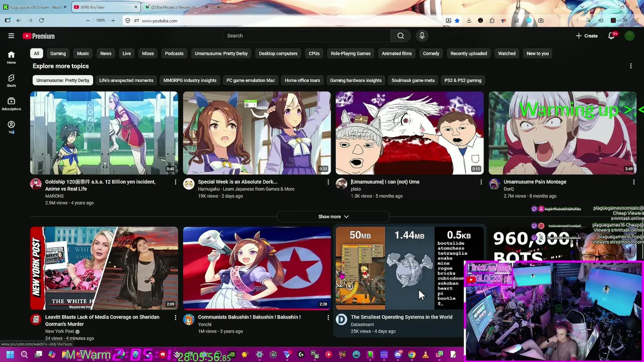Click the YouTube search input field
Viewport: 644px width, 362px height.
[x=306, y=36]
